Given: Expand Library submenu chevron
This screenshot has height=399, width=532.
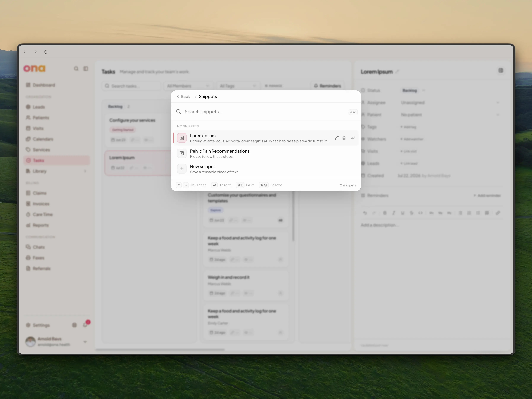Looking at the screenshot, I should pos(85,171).
